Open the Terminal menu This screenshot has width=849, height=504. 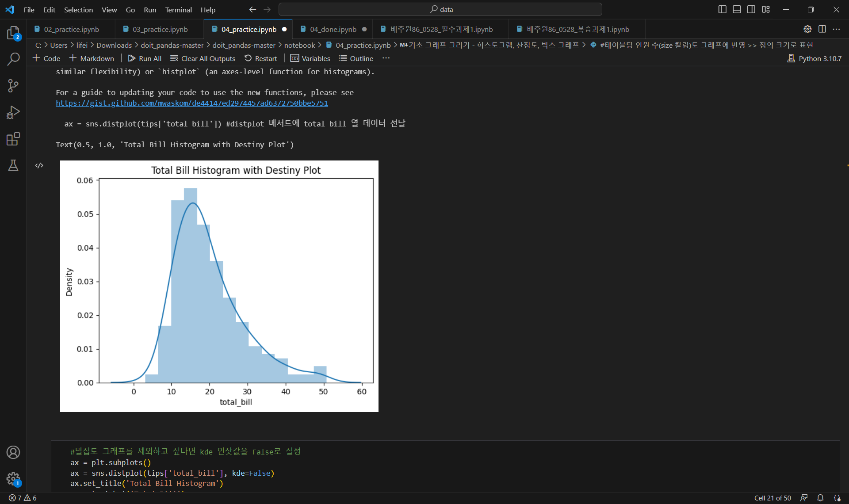tap(178, 10)
